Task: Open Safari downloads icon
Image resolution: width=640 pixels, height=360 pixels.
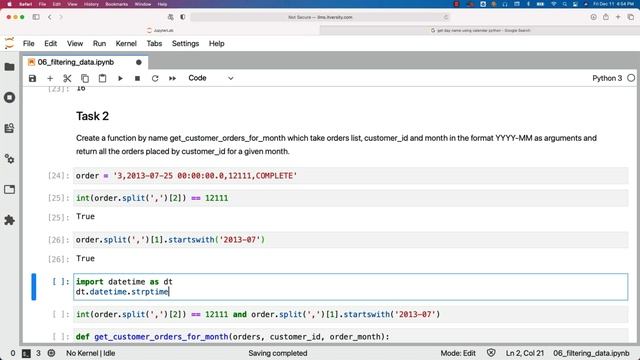Action: (x=593, y=17)
